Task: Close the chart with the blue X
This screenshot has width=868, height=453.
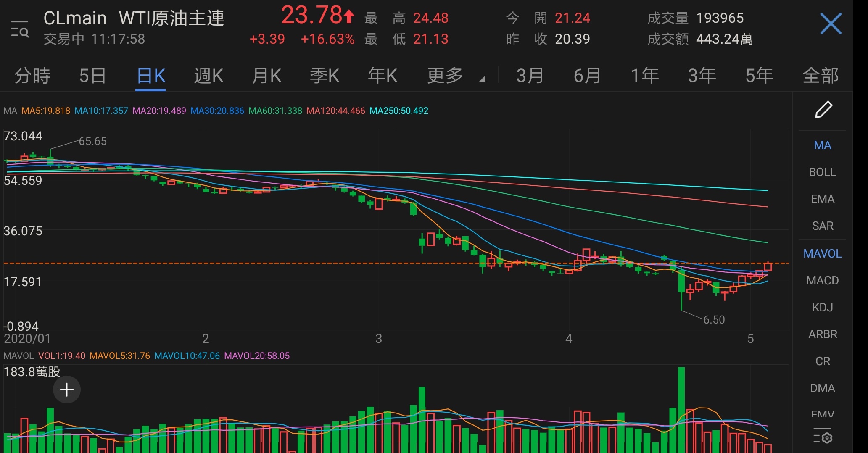Action: pyautogui.click(x=831, y=24)
